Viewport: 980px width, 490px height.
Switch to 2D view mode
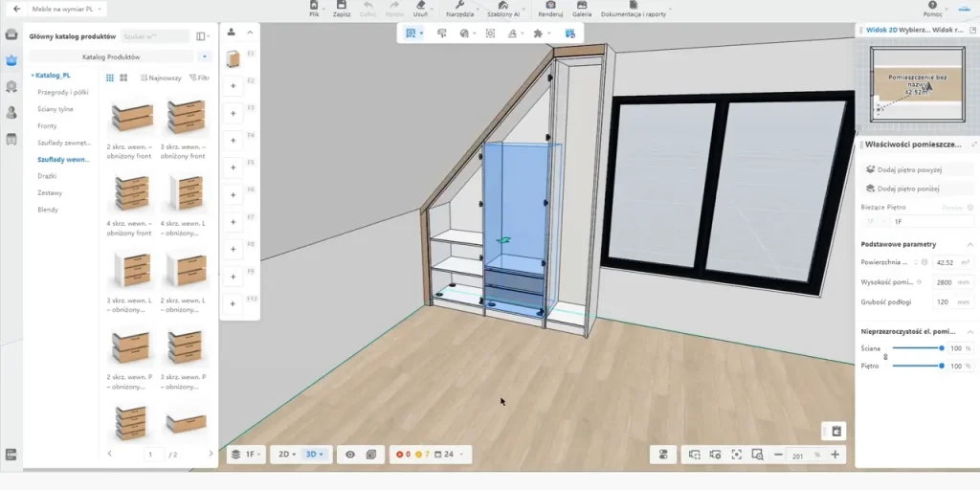point(285,455)
